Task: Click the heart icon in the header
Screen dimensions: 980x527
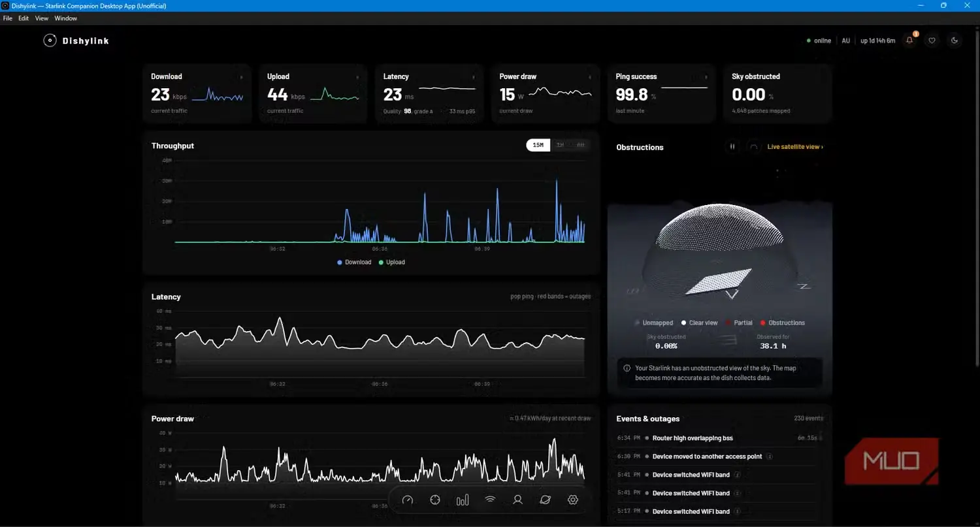Action: [932, 40]
